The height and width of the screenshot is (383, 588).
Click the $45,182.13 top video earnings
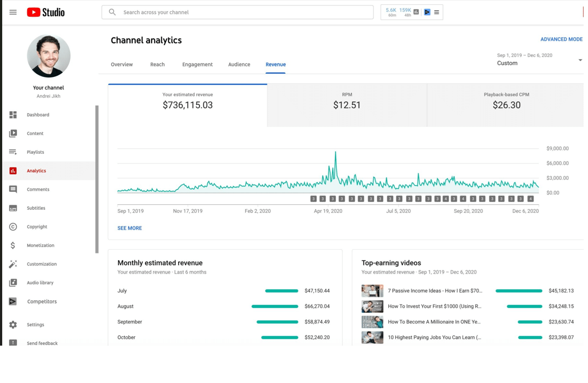561,291
